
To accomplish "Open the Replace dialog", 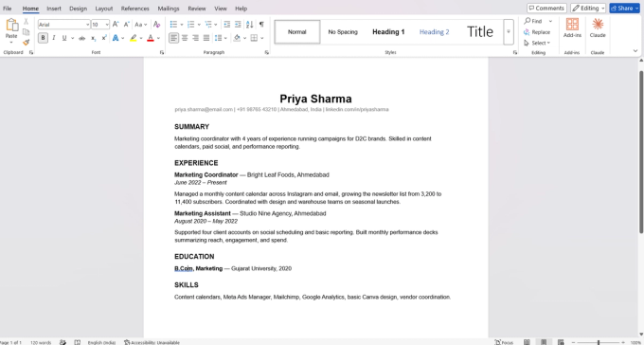I will coord(537,32).
